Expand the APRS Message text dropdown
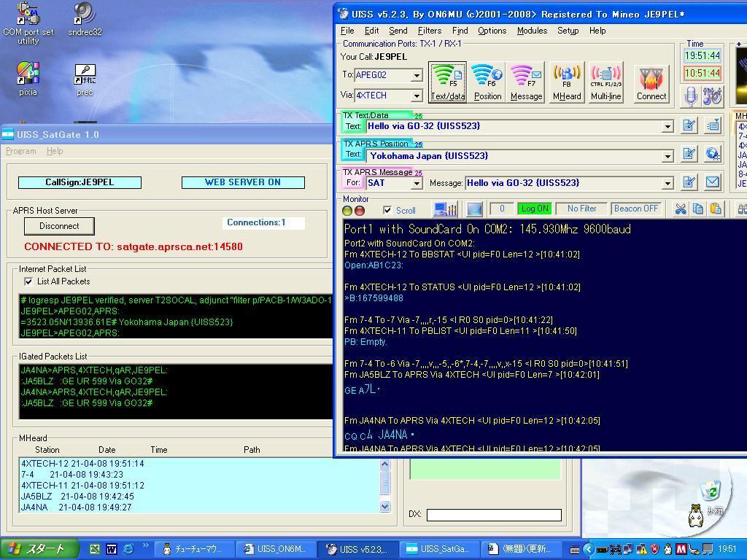Image resolution: width=747 pixels, height=560 pixels. click(x=667, y=183)
